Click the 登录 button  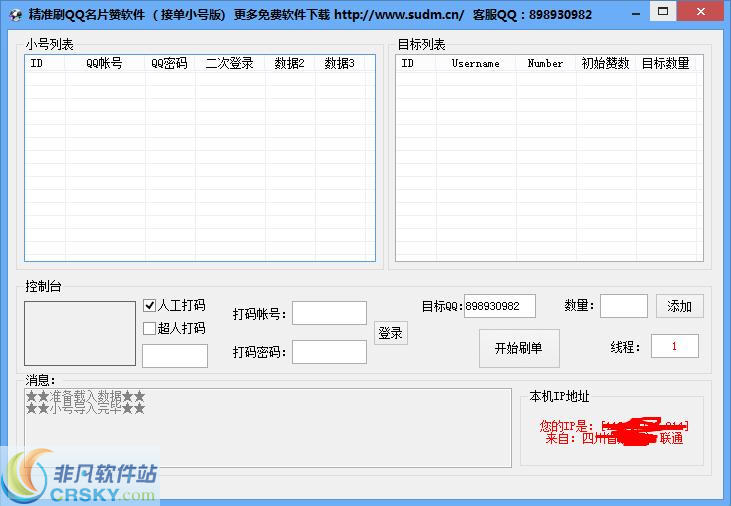(x=390, y=333)
